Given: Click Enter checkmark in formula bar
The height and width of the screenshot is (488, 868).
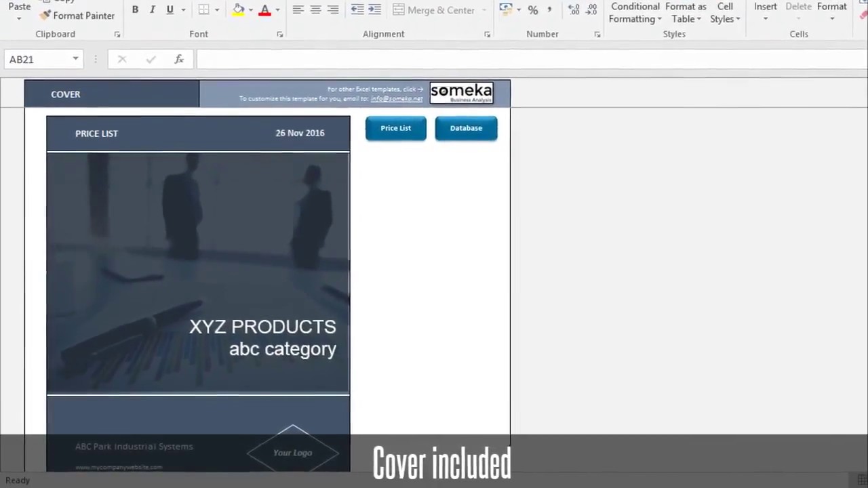Looking at the screenshot, I should tap(151, 59).
